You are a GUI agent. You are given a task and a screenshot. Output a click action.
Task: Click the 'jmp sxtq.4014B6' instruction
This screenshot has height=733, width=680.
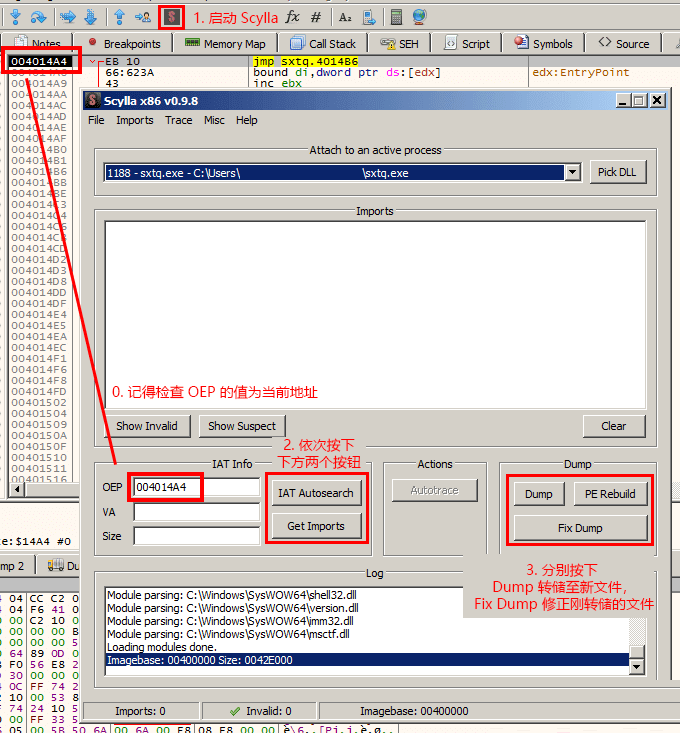click(306, 61)
